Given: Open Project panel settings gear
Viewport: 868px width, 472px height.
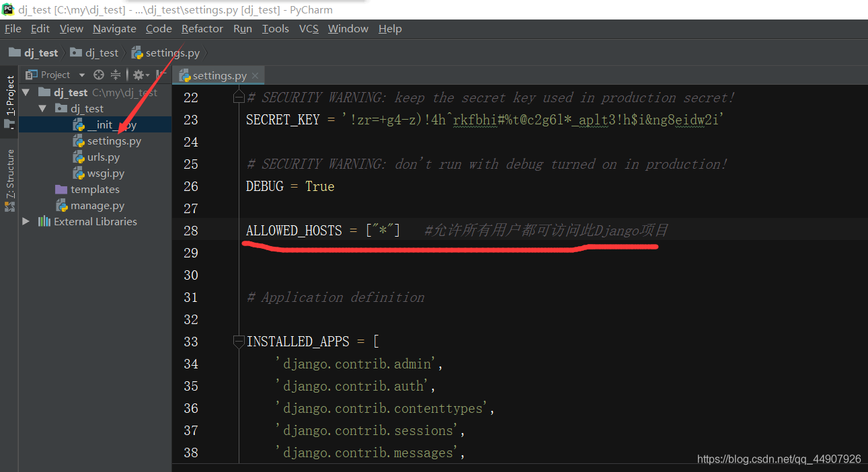Looking at the screenshot, I should [140, 75].
